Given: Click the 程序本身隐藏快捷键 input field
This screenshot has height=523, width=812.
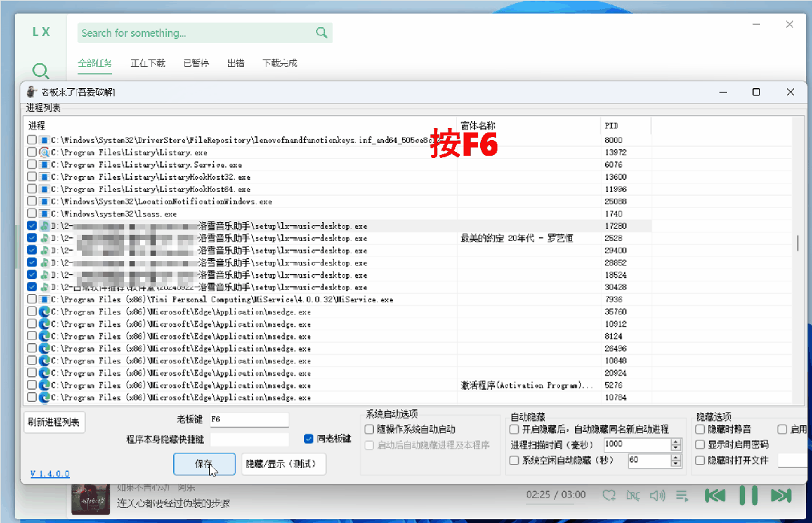Looking at the screenshot, I should click(249, 439).
